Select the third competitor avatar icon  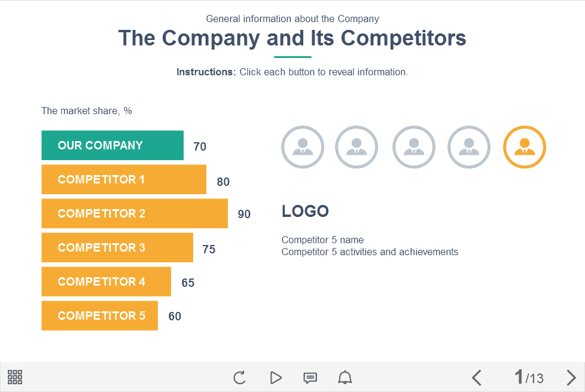pyautogui.click(x=413, y=147)
